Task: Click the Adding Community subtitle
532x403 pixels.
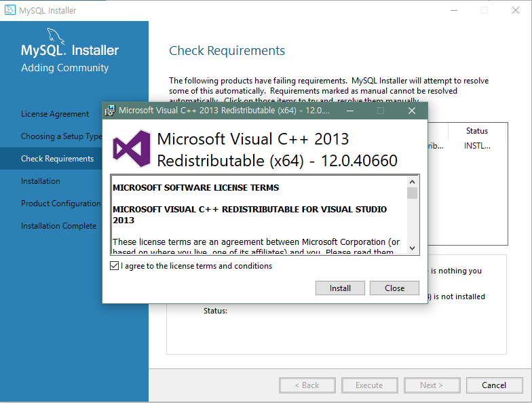Action: pos(65,68)
